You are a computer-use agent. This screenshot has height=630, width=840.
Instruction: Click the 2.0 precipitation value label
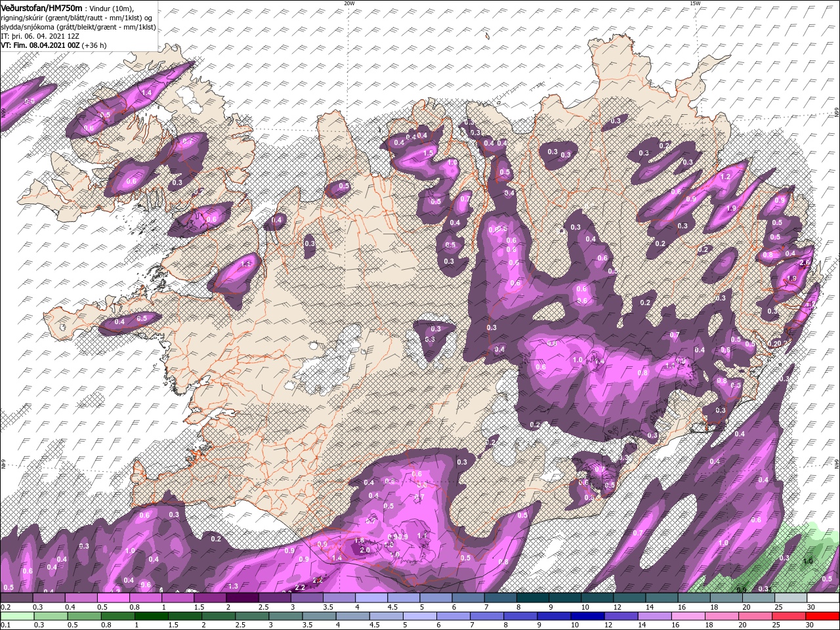pos(366,550)
